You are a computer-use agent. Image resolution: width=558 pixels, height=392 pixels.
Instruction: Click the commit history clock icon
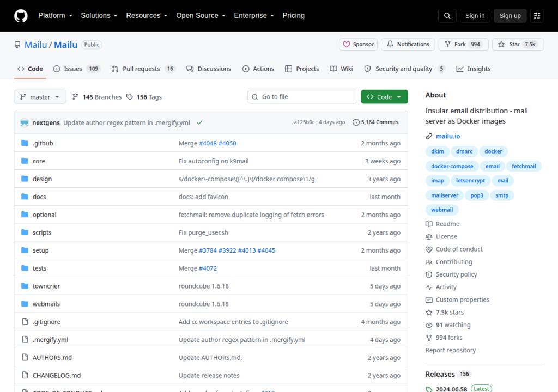[356, 122]
